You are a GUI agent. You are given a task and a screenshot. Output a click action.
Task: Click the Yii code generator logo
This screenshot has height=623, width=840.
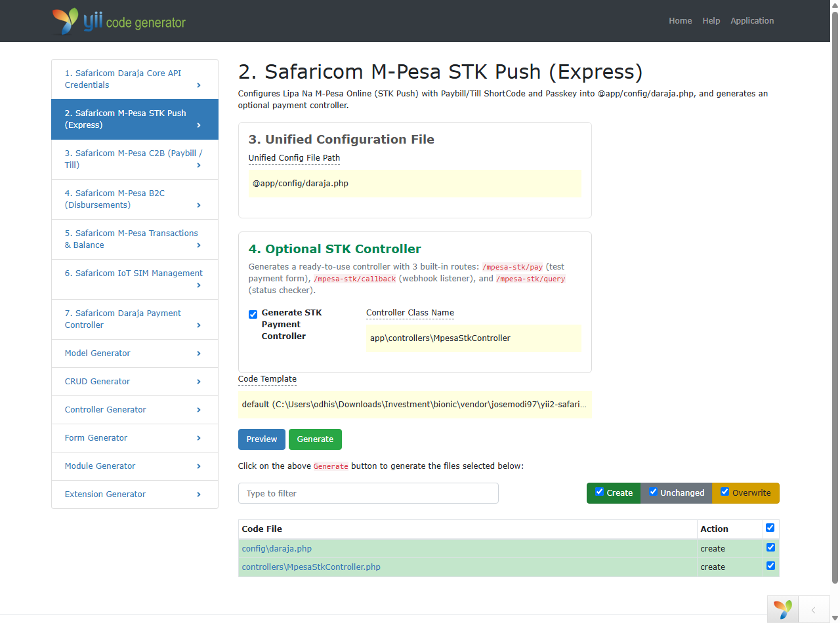click(x=119, y=21)
